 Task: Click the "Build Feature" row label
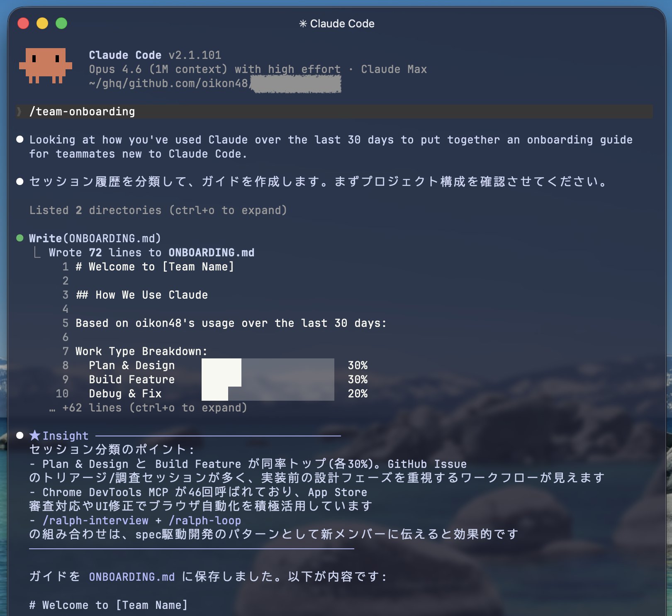click(132, 380)
